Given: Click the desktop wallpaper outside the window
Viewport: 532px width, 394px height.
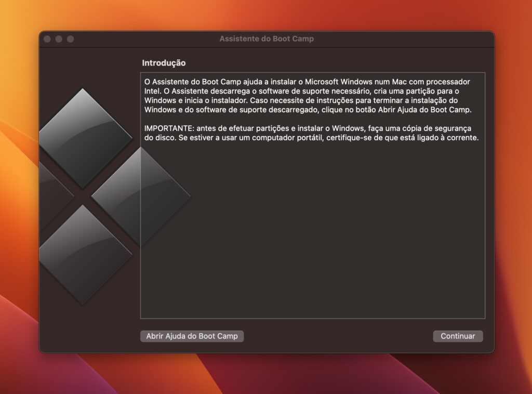Looking at the screenshot, I should click(509, 208).
